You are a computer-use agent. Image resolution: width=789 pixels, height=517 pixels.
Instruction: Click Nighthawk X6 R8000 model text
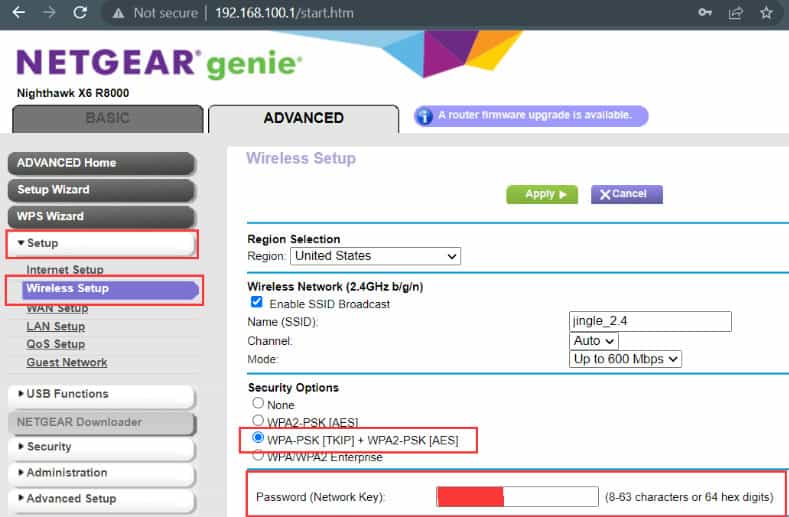[x=73, y=93]
